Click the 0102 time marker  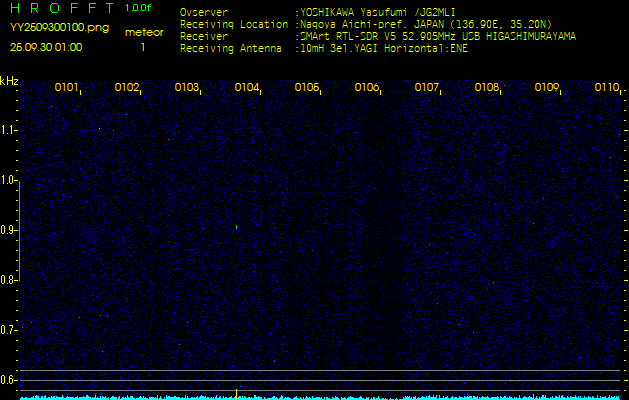click(x=126, y=87)
